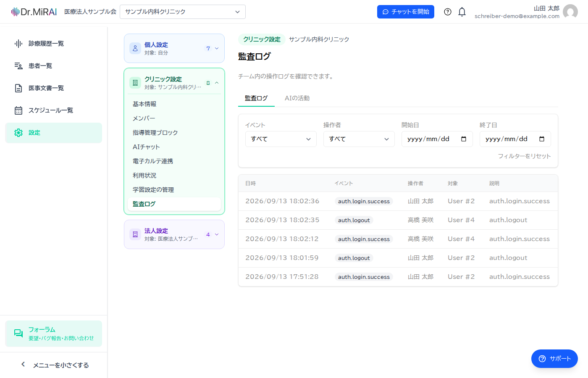The image size is (588, 378).
Task: Click the 開始日 date field
Action: click(x=437, y=139)
